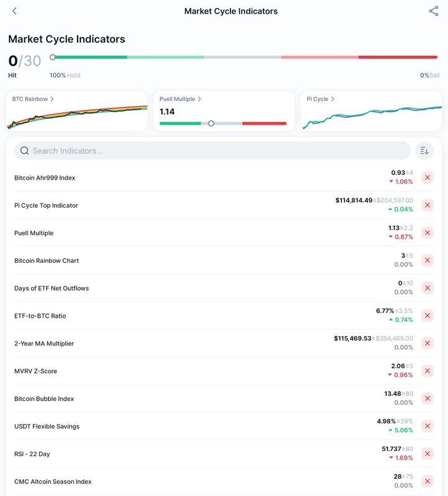Tap the search magnifier icon
This screenshot has height=496, width=448.
[25, 151]
